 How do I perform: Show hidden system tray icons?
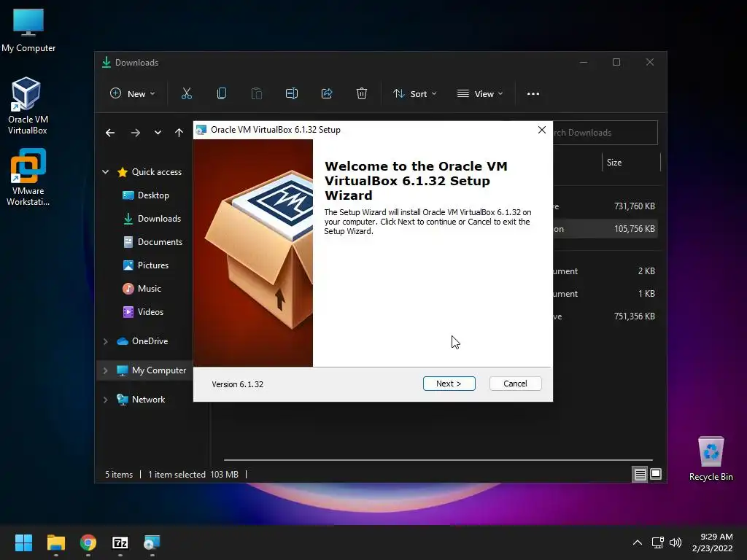point(637,542)
